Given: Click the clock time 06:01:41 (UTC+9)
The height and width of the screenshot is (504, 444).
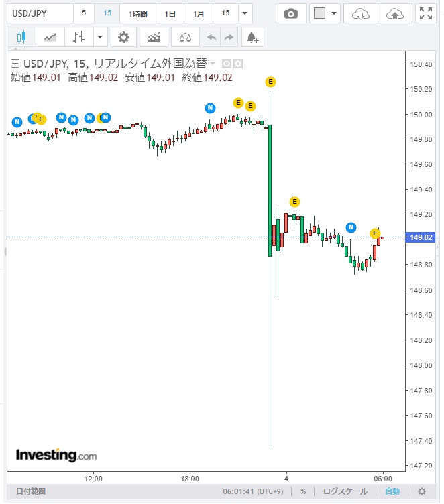Looking at the screenshot, I should pos(253,491).
